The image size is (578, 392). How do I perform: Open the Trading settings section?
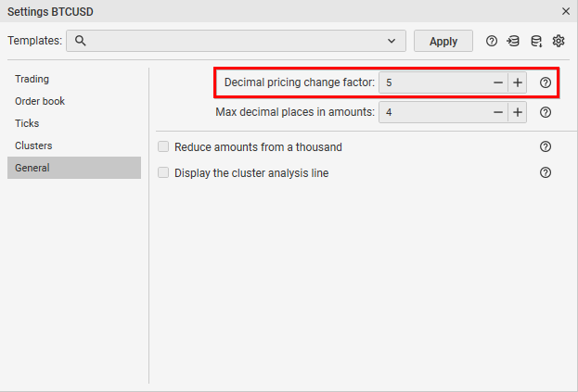(x=73, y=79)
